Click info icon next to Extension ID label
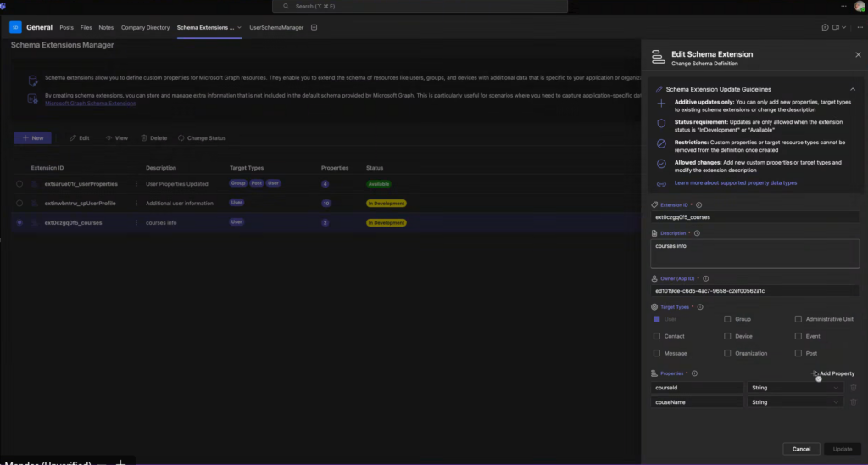Image resolution: width=868 pixels, height=465 pixels. [x=698, y=204]
